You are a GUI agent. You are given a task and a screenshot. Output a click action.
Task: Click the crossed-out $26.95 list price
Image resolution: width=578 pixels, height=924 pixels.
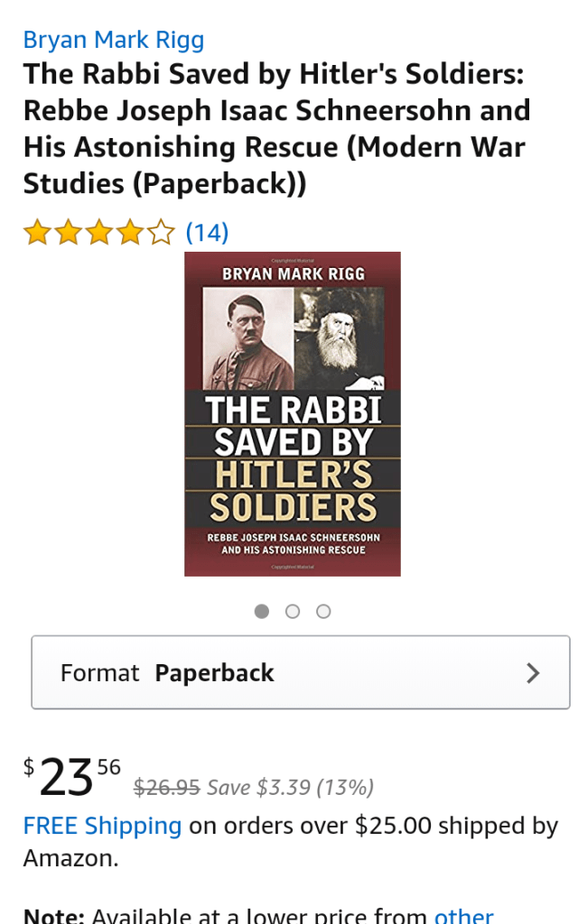click(x=166, y=788)
